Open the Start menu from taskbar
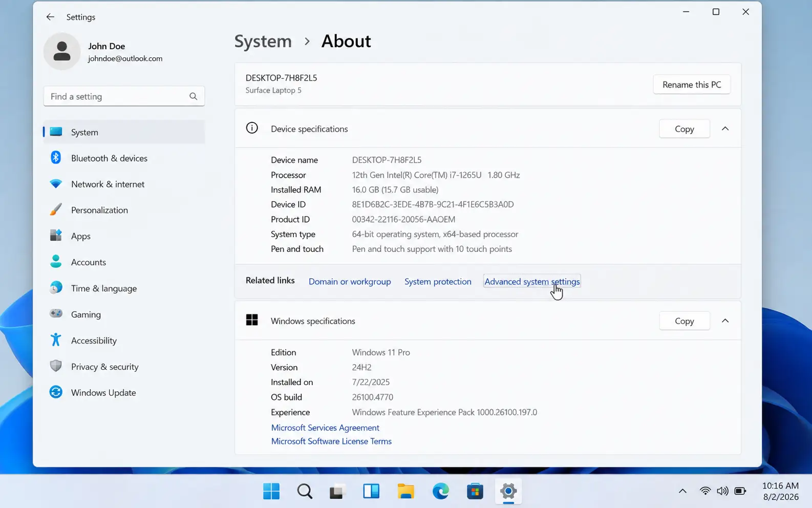 (x=271, y=491)
